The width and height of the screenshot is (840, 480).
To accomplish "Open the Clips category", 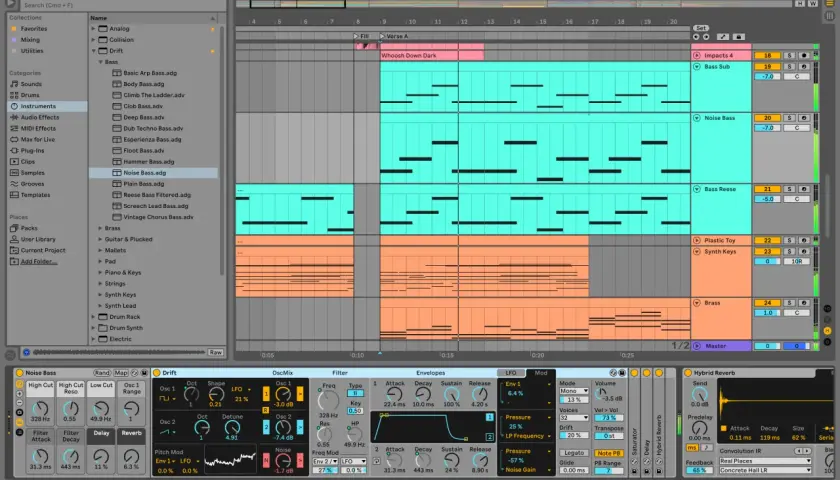I will pos(22,161).
